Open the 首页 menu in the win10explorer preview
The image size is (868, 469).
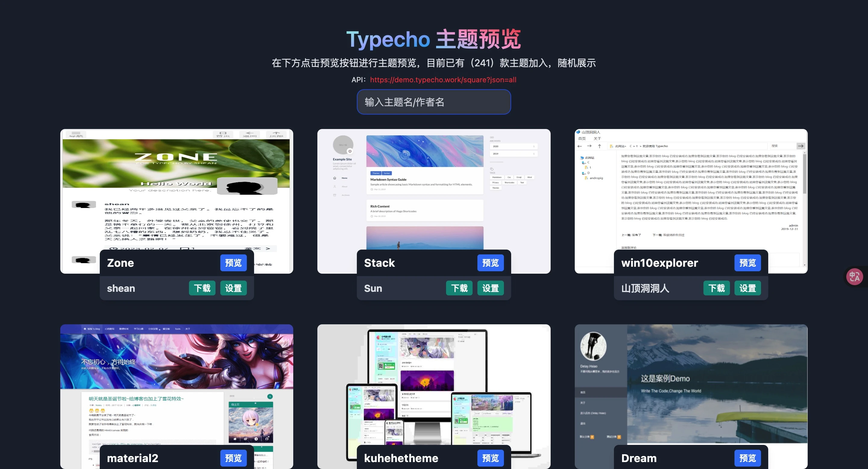point(582,139)
